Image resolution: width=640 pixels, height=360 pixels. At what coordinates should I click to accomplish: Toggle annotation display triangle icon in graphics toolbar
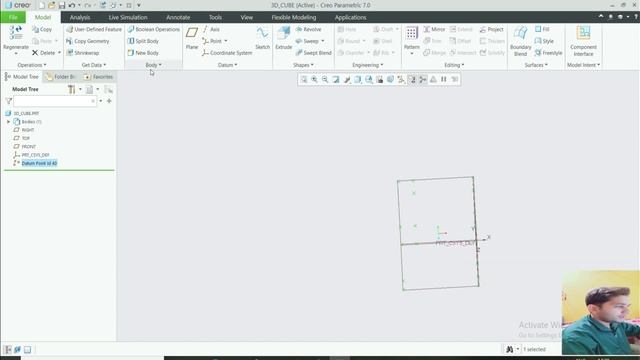433,79
